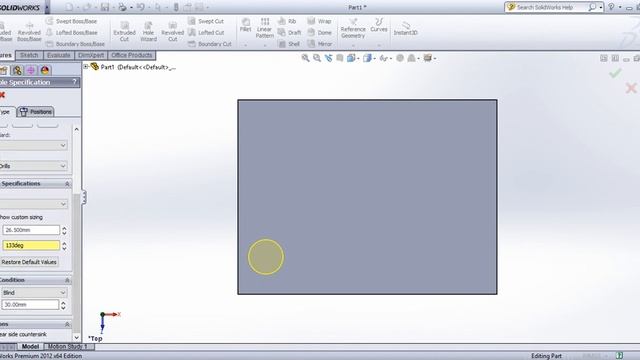Collapse the Hole Specifications section
The height and width of the screenshot is (360, 640).
[x=67, y=184]
